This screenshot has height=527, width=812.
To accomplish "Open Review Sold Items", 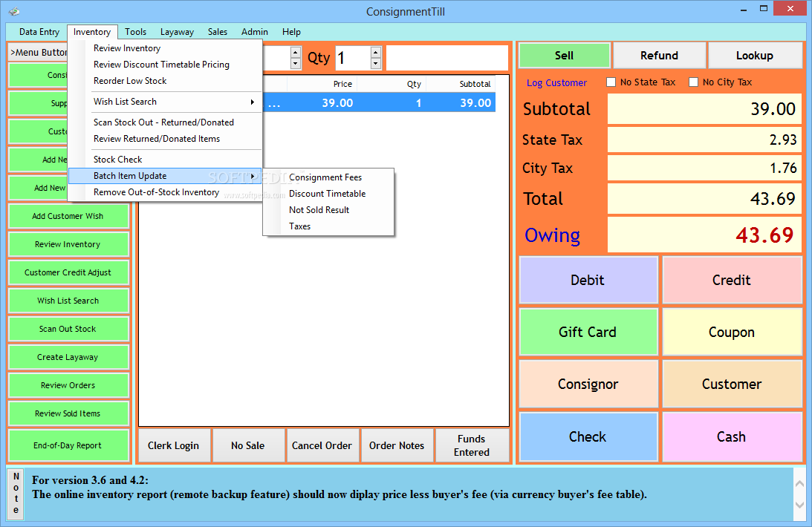I will tap(68, 413).
